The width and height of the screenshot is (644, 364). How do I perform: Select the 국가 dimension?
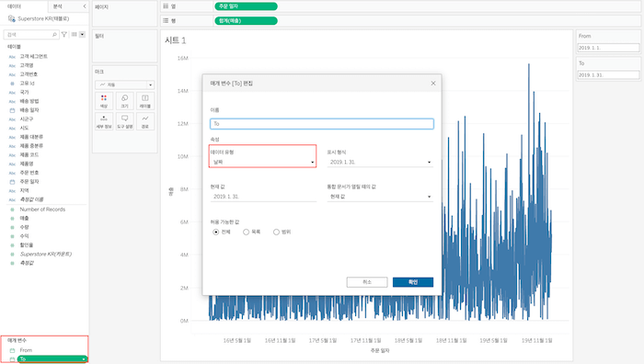pyautogui.click(x=25, y=92)
